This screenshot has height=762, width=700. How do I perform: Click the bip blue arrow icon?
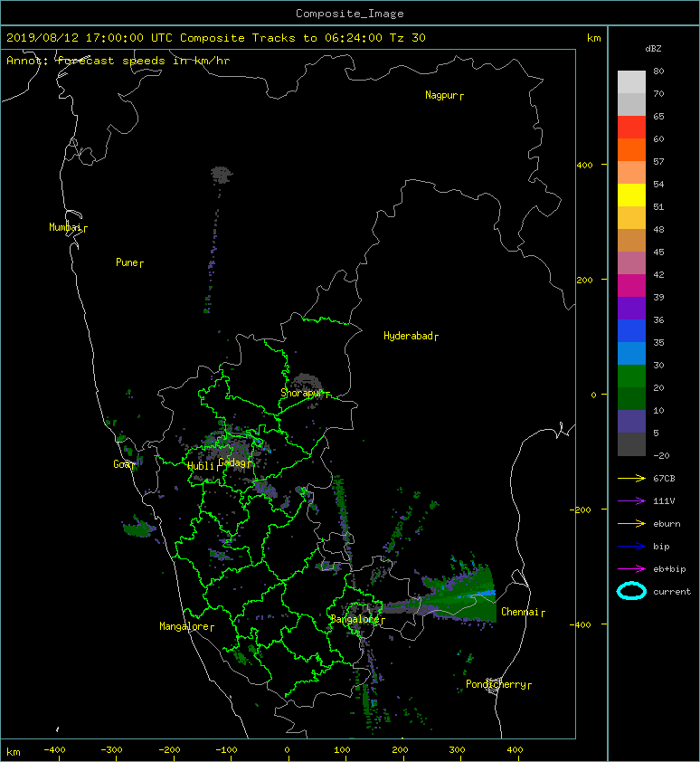point(631,547)
